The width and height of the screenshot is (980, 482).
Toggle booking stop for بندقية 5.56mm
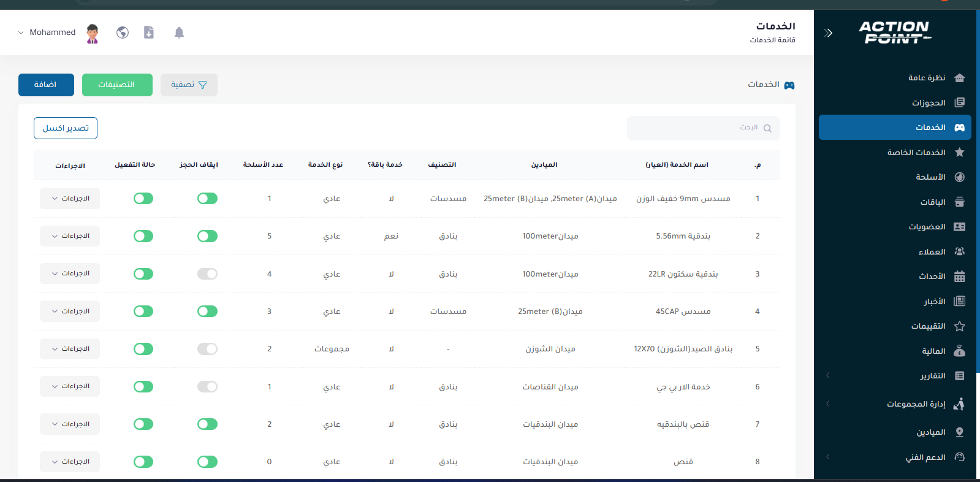click(x=207, y=236)
